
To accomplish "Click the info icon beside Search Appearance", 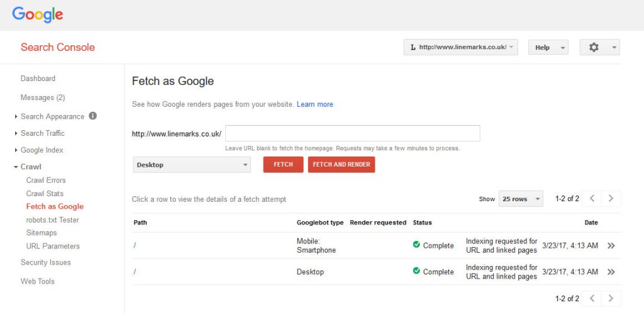I will pyautogui.click(x=93, y=116).
